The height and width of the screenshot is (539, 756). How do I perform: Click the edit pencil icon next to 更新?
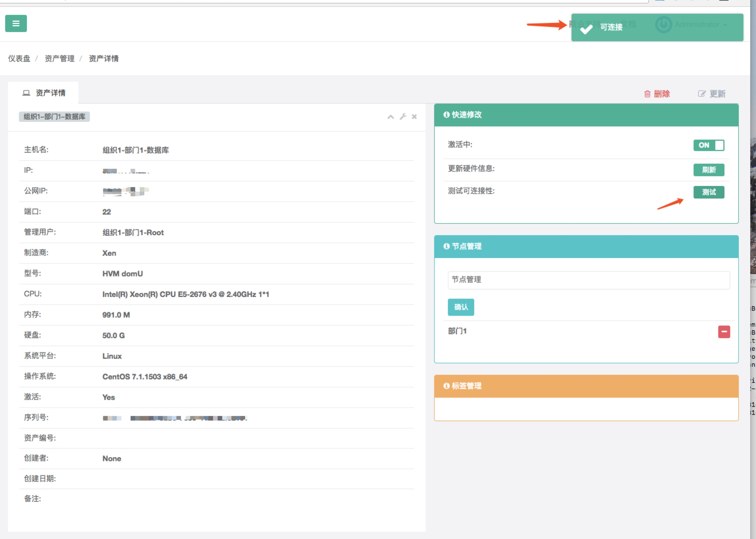702,94
